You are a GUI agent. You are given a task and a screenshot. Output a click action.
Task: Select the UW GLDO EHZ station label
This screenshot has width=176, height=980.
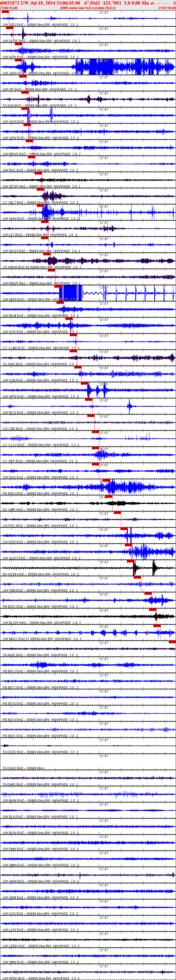pos(41,558)
